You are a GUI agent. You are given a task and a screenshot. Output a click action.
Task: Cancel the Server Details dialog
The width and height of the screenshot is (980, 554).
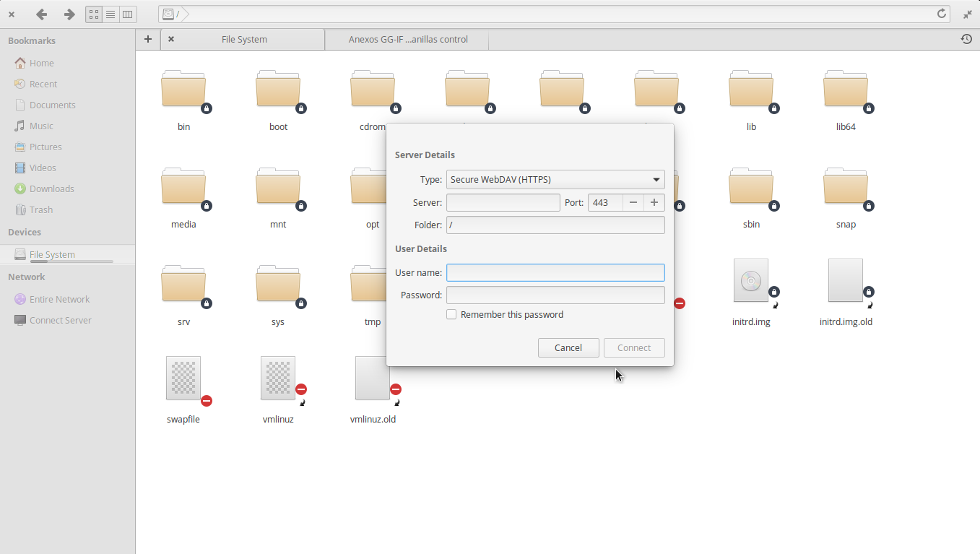pyautogui.click(x=568, y=347)
